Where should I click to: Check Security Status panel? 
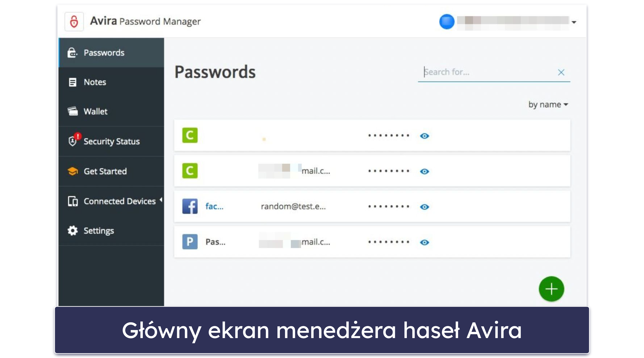tap(112, 141)
